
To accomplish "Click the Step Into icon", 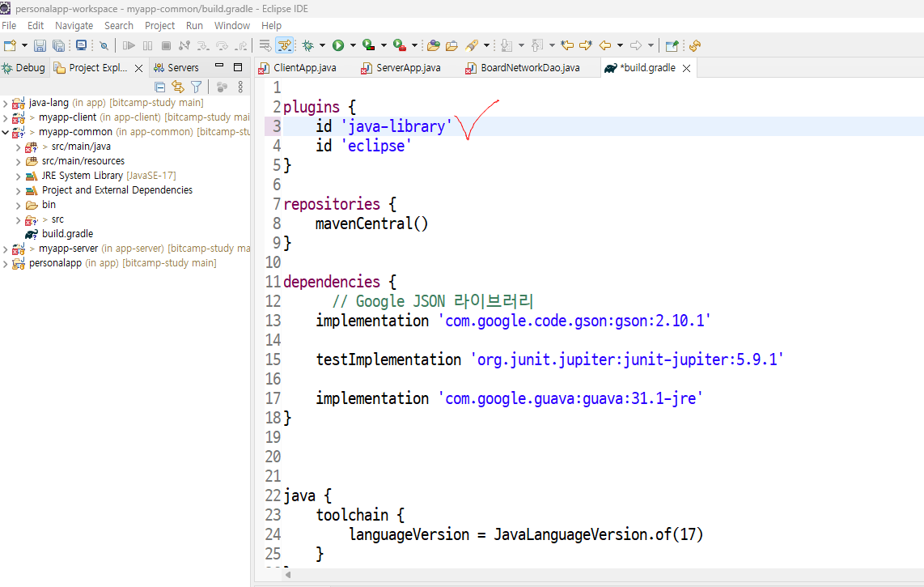I will [203, 45].
